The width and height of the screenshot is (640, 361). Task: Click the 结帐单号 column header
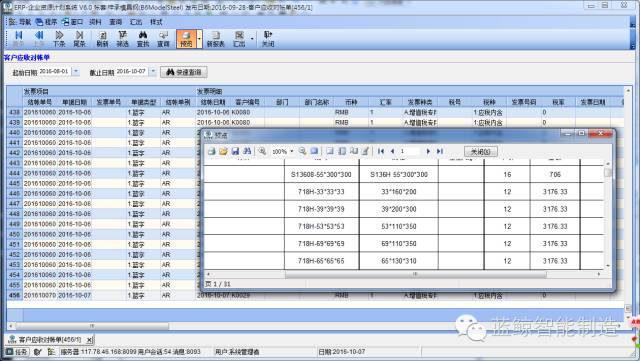[40, 102]
